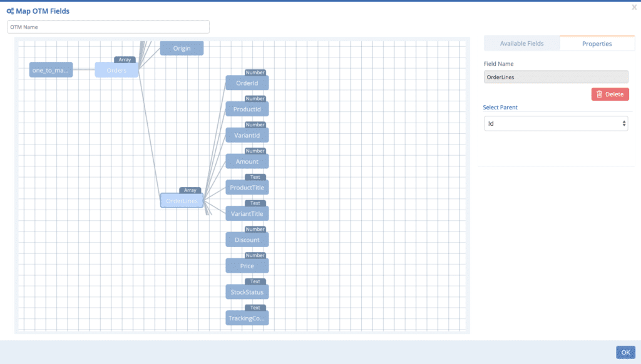Viewport: 641px width, 364px height.
Task: Focus the OTM Name text field
Action: (x=108, y=27)
